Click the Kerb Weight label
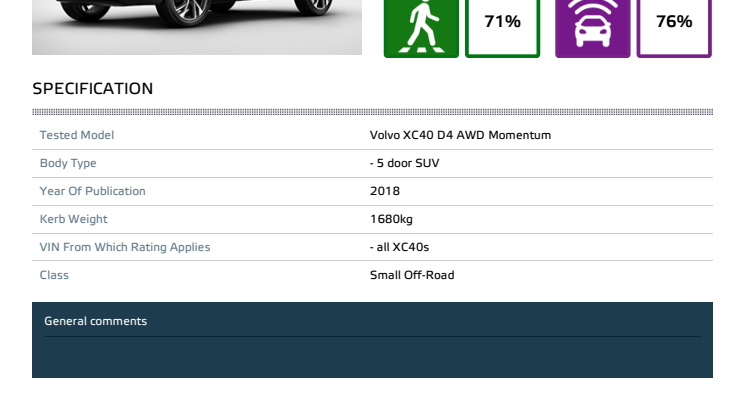The image size is (746, 419). tap(73, 219)
